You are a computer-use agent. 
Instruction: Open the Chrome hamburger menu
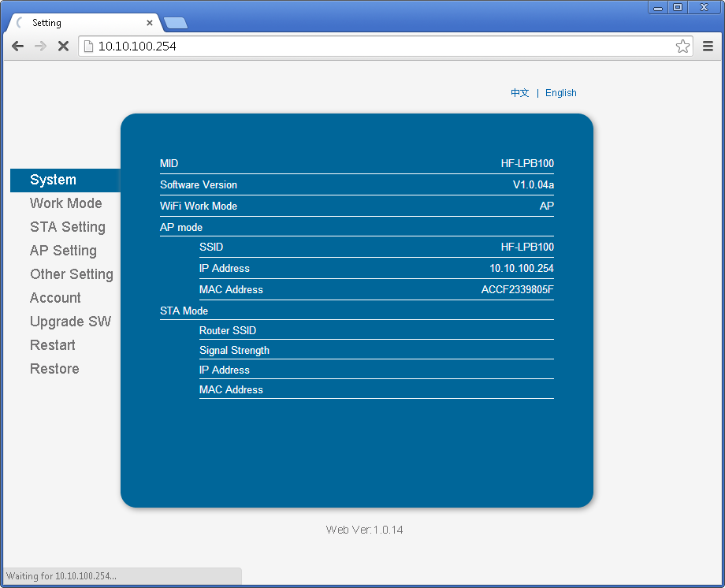pyautogui.click(x=708, y=46)
